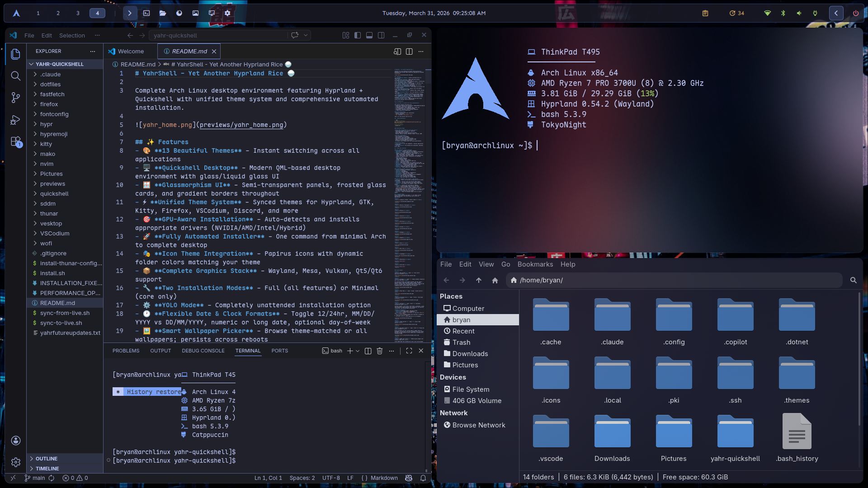The image size is (868, 488).
Task: Split the terminal panel
Action: pos(368,351)
